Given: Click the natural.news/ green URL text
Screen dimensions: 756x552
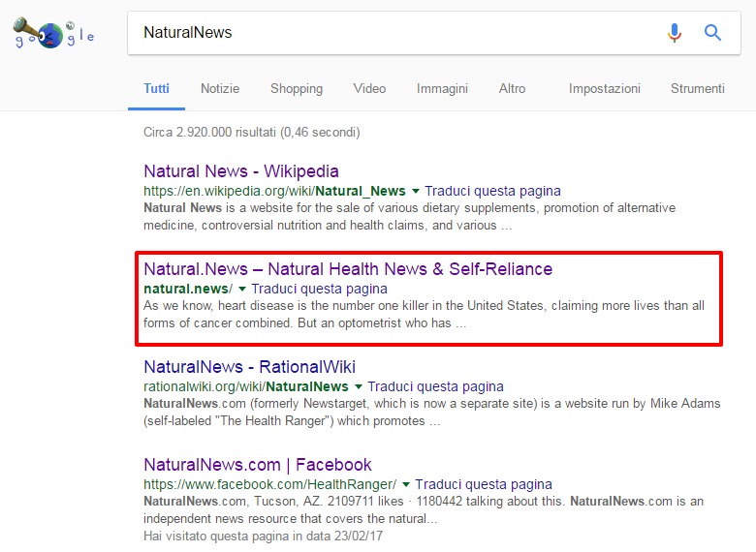Looking at the screenshot, I should click(188, 289).
